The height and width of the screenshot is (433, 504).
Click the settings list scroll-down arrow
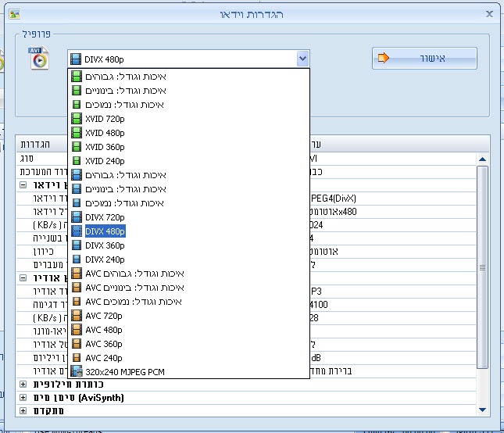click(482, 410)
